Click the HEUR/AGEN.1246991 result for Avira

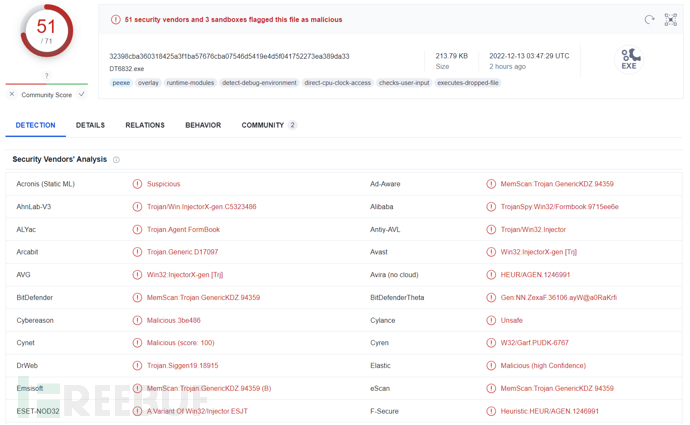click(x=535, y=275)
